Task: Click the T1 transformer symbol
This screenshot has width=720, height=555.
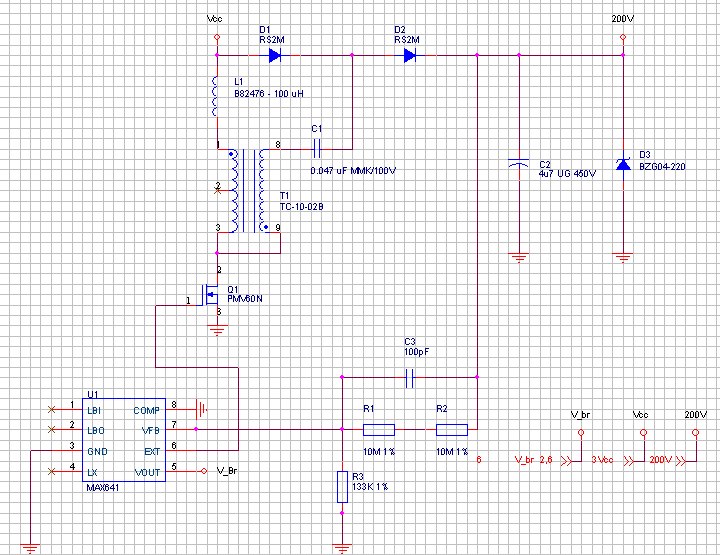Action: pos(247,190)
